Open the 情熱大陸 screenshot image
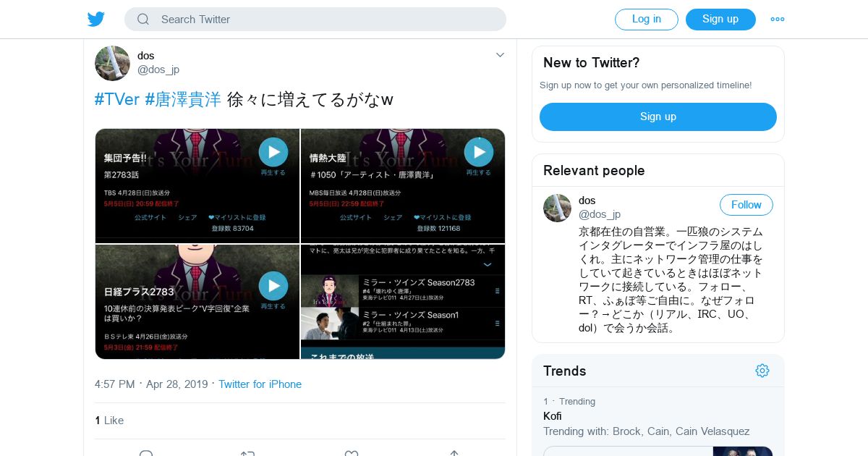The height and width of the screenshot is (456, 868). (403, 186)
